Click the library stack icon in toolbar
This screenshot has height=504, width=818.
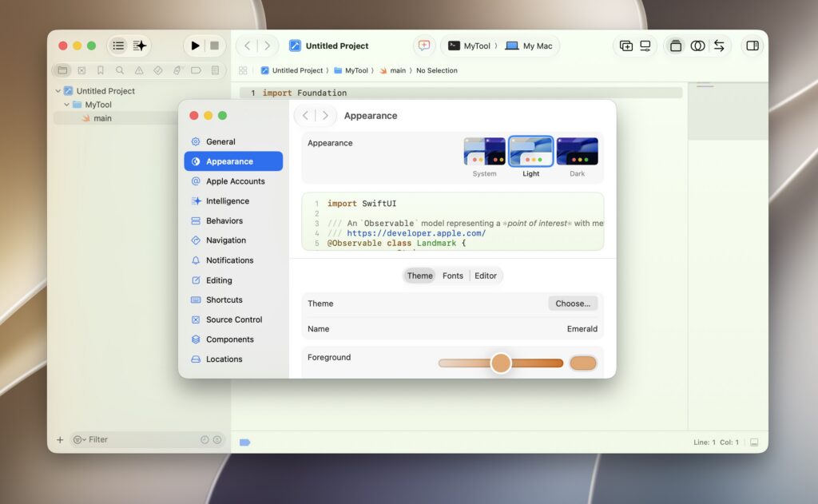point(676,46)
